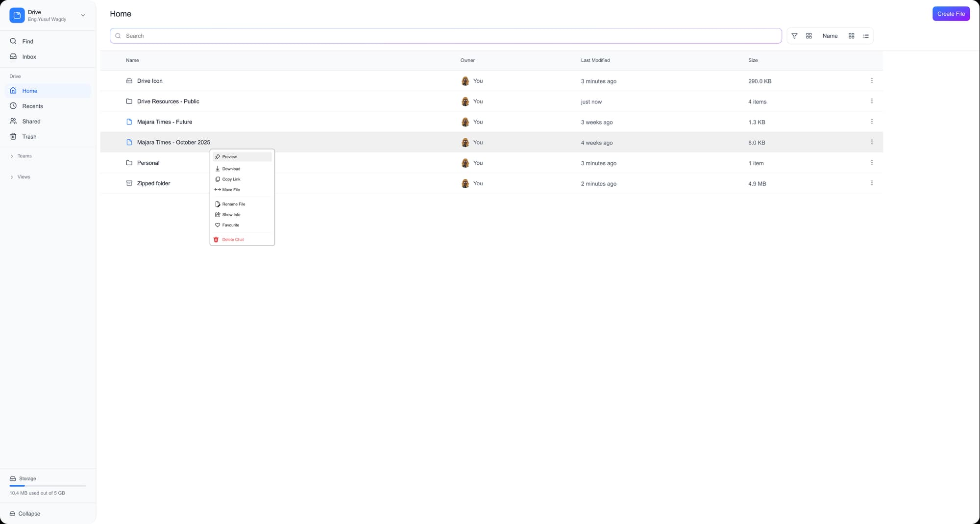
Task: Open the workspace account switcher chevron
Action: point(83,15)
